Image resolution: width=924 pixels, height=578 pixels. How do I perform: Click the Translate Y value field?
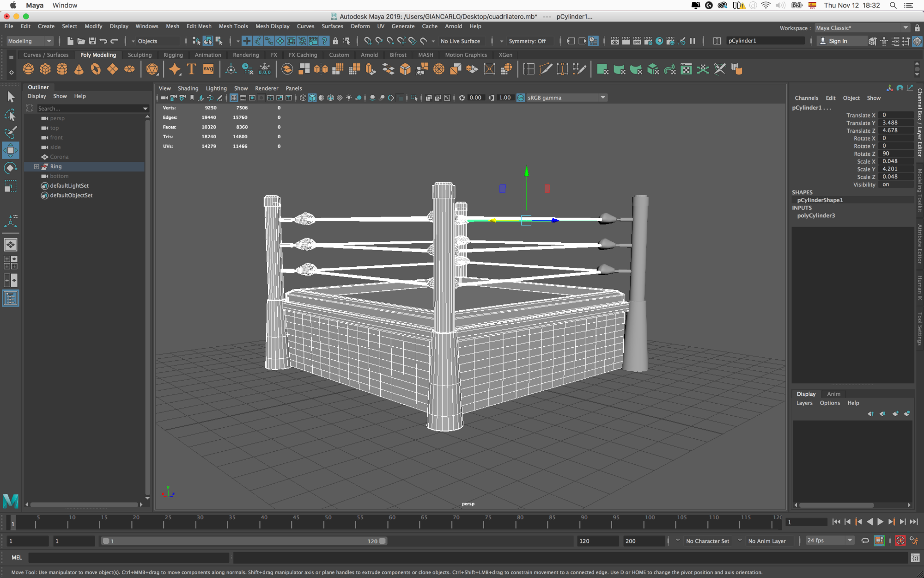tap(895, 123)
